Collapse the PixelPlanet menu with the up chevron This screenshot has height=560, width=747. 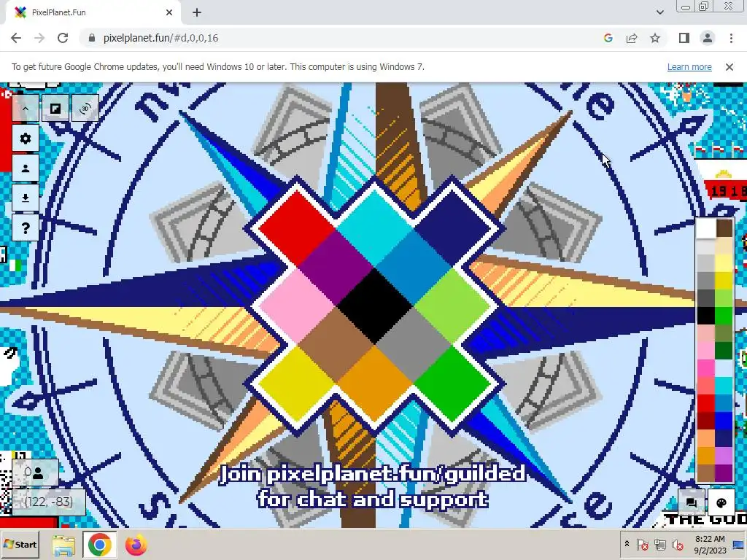pyautogui.click(x=26, y=109)
